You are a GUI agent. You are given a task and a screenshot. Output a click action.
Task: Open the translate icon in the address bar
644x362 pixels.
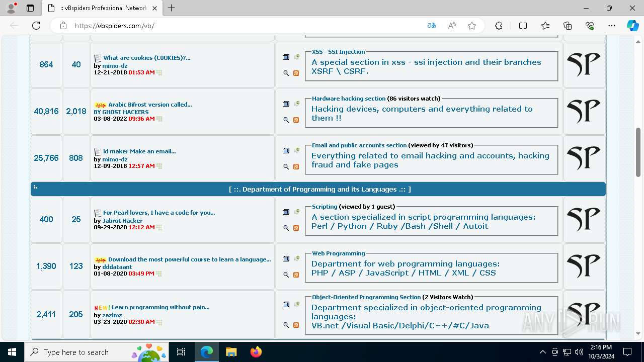click(x=432, y=26)
